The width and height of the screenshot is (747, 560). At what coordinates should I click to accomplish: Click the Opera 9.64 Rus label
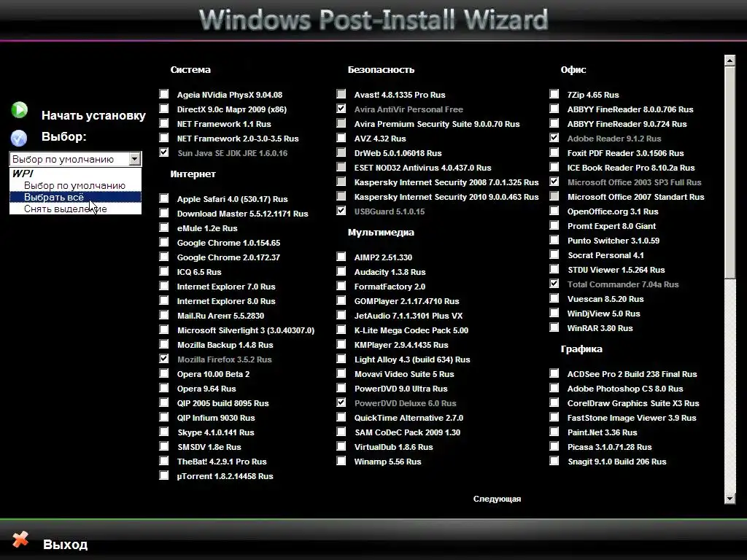click(x=206, y=389)
